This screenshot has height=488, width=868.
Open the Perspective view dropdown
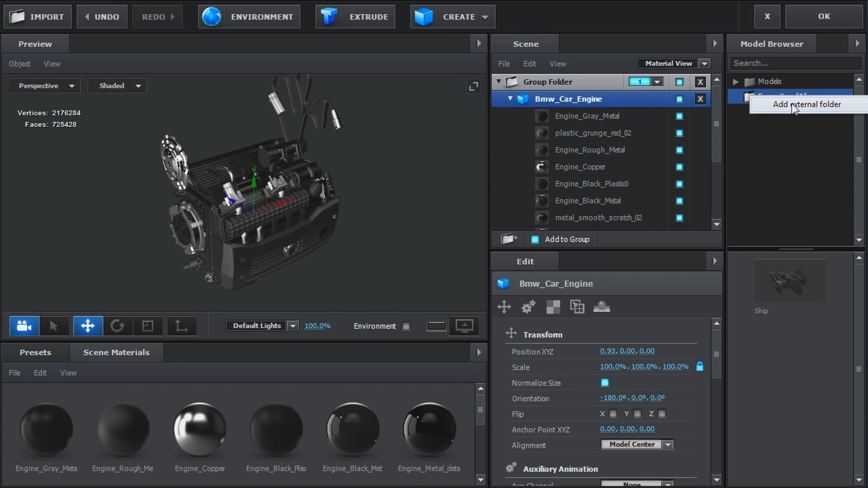(x=44, y=86)
